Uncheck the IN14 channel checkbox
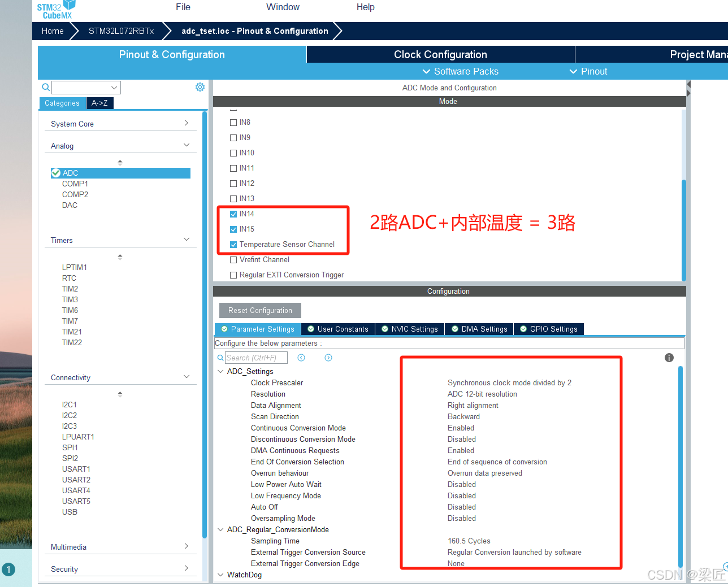728x587 pixels. 233,214
